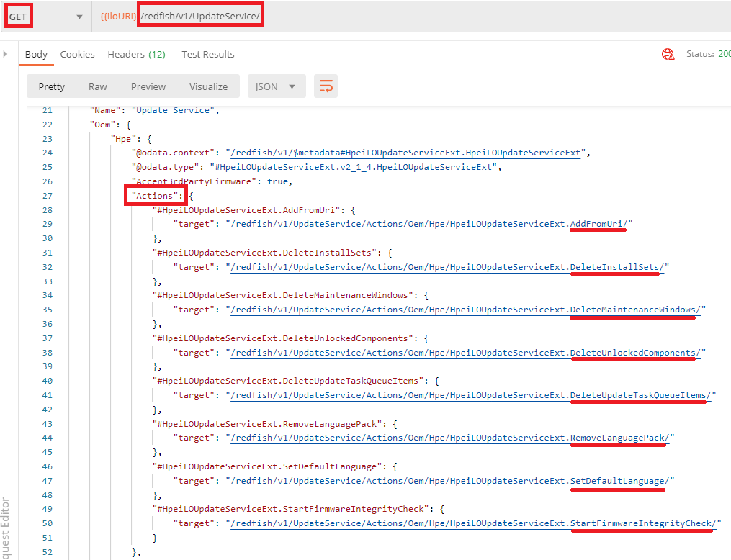Click the Visualize view button
The image size is (731, 560).
point(208,86)
